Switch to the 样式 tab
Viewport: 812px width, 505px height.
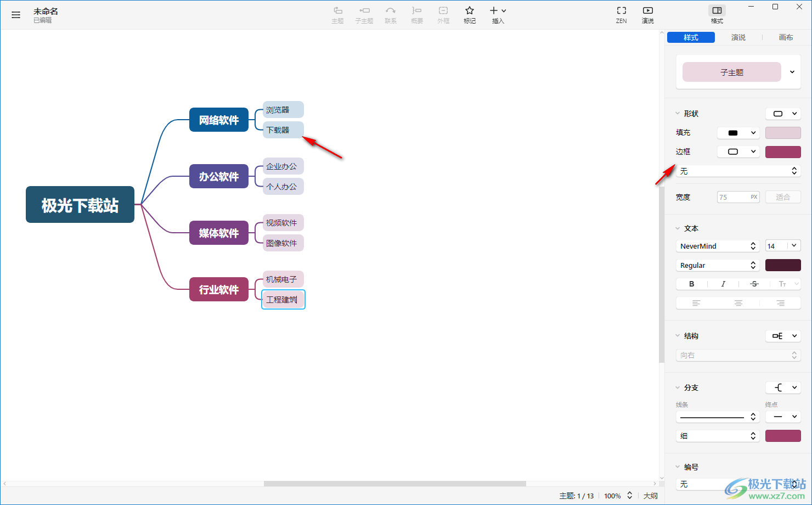[691, 37]
